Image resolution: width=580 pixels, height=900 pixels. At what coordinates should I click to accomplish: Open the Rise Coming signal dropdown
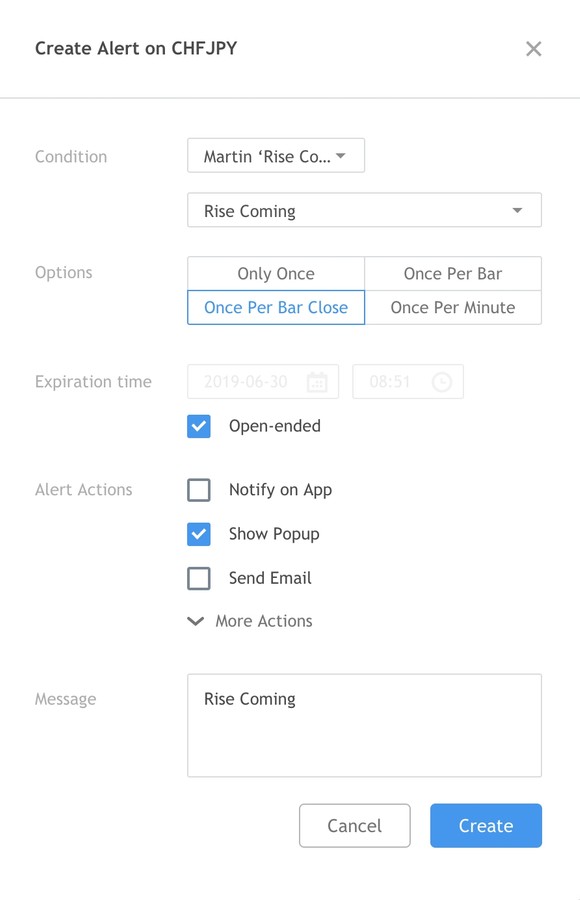click(x=364, y=210)
